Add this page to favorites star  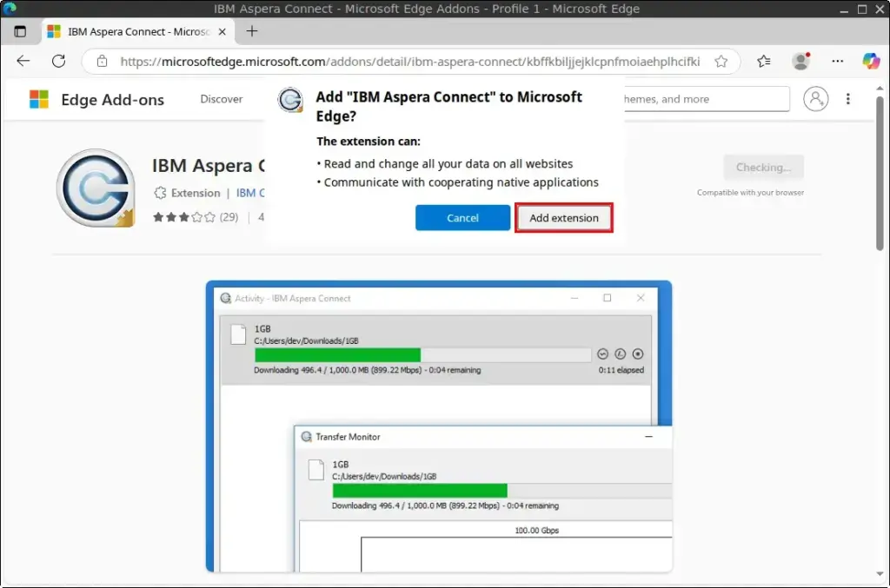click(721, 62)
